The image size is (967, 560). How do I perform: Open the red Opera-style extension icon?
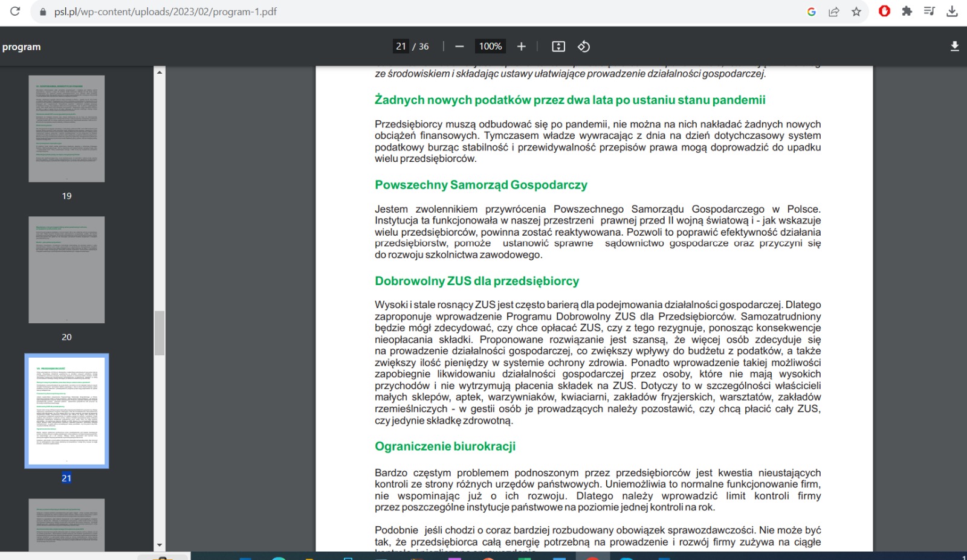(884, 11)
